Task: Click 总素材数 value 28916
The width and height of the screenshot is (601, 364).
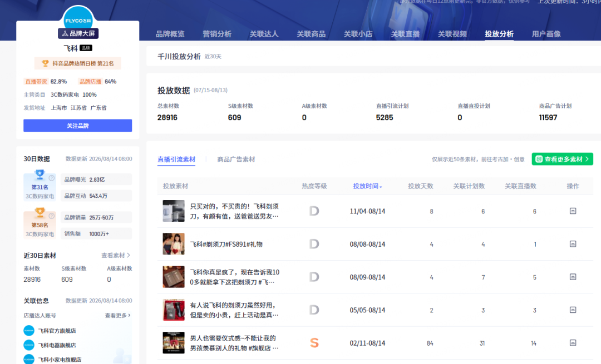Action: (x=168, y=117)
